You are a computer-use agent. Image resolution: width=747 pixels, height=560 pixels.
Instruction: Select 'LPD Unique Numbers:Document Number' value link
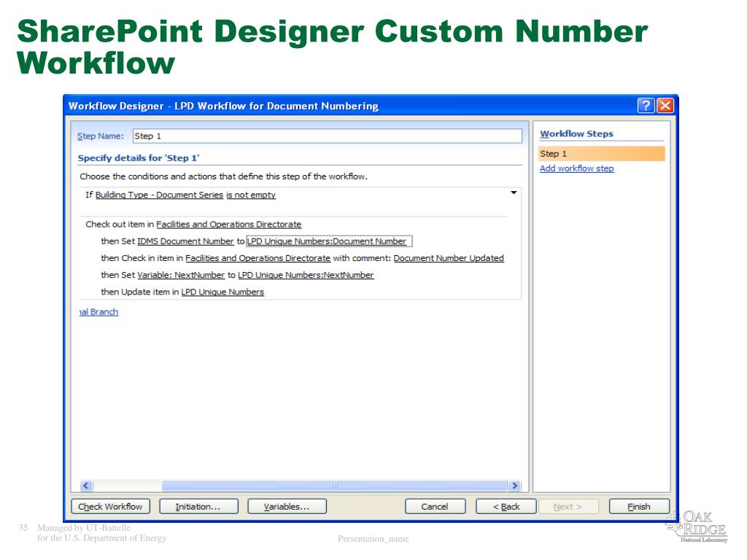(x=329, y=241)
